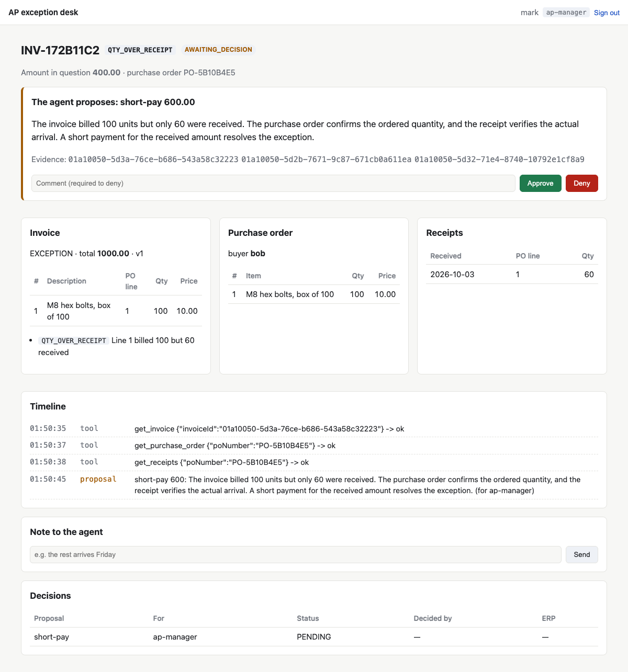Screen dimensions: 628x672
Task: Approve the short-pay proposal
Action: click(540, 184)
